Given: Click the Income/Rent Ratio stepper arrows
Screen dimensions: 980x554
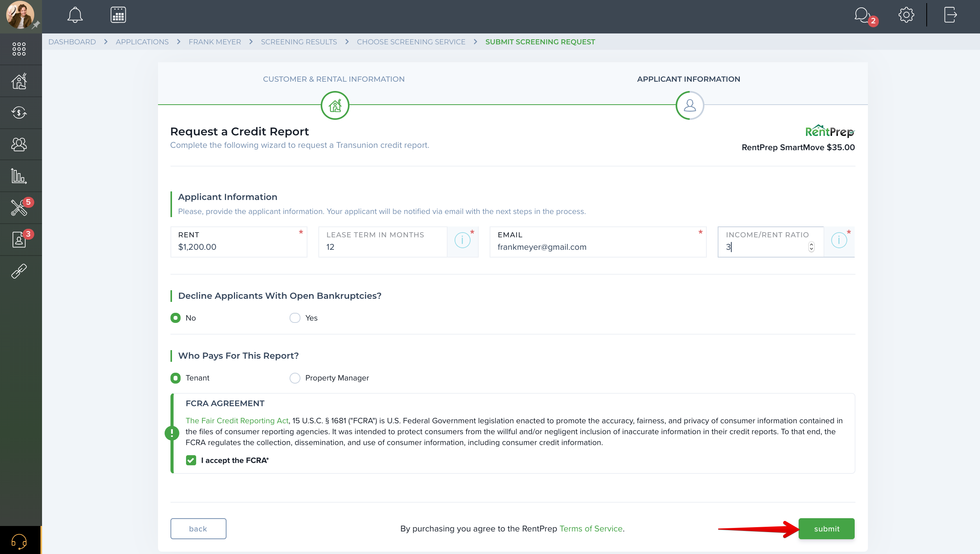Looking at the screenshot, I should 811,247.
